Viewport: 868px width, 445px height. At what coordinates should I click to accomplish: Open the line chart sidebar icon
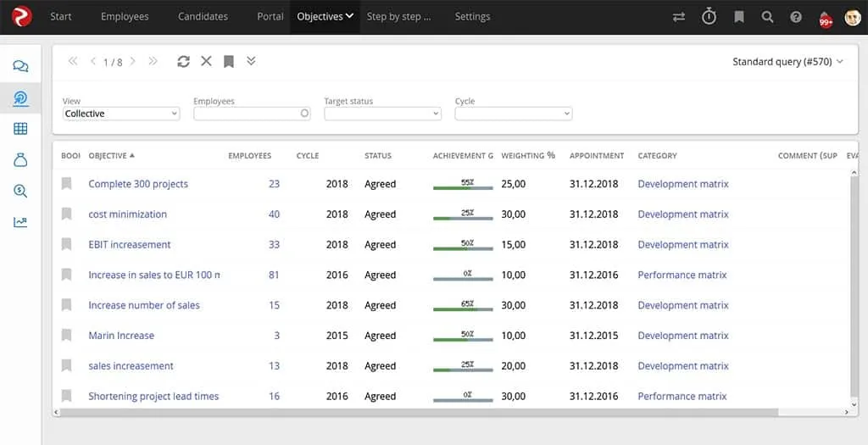(x=20, y=222)
